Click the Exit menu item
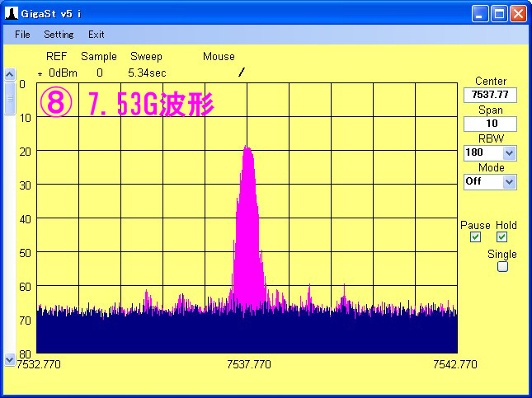 tap(97, 35)
